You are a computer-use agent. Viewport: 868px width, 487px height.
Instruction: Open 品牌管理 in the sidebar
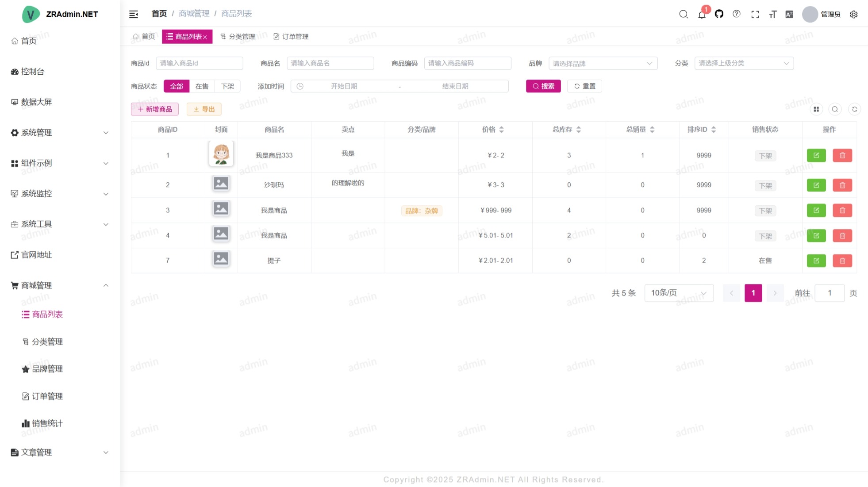tap(47, 369)
